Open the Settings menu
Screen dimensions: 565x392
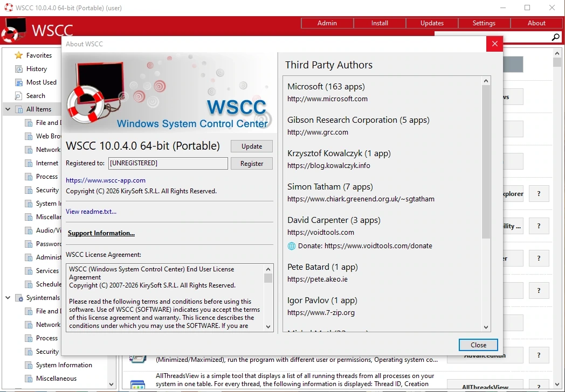(484, 23)
